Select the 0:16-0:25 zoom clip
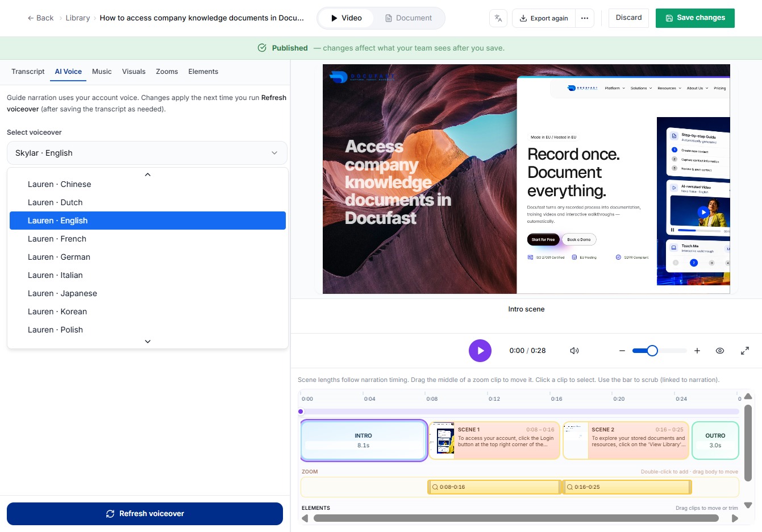The width and height of the screenshot is (762, 532). [x=627, y=487]
